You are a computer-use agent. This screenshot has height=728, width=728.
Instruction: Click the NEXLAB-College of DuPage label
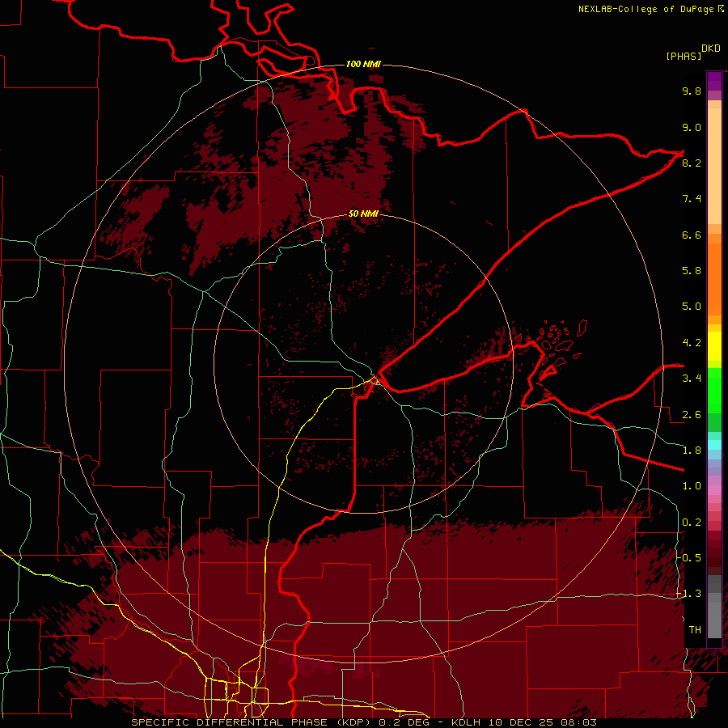tap(650, 9)
